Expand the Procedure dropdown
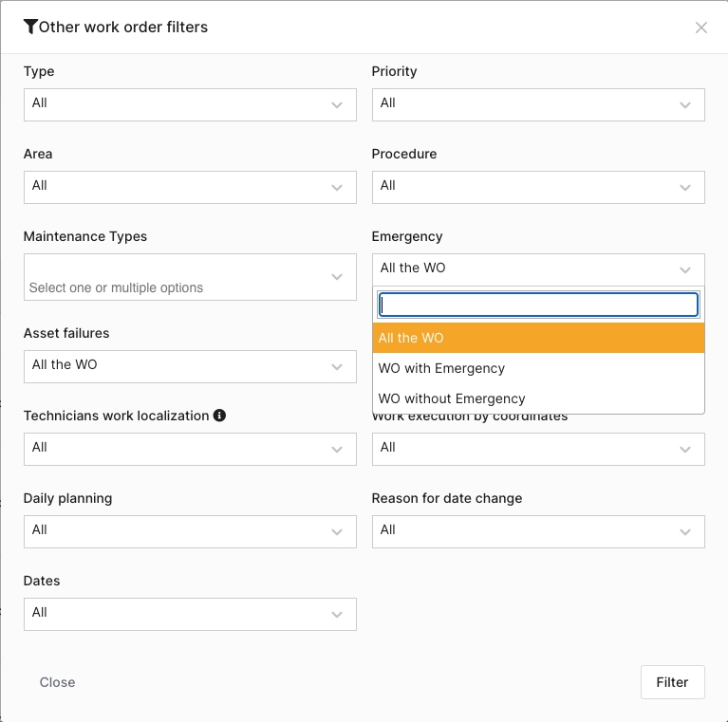This screenshot has height=722, width=728. point(538,187)
